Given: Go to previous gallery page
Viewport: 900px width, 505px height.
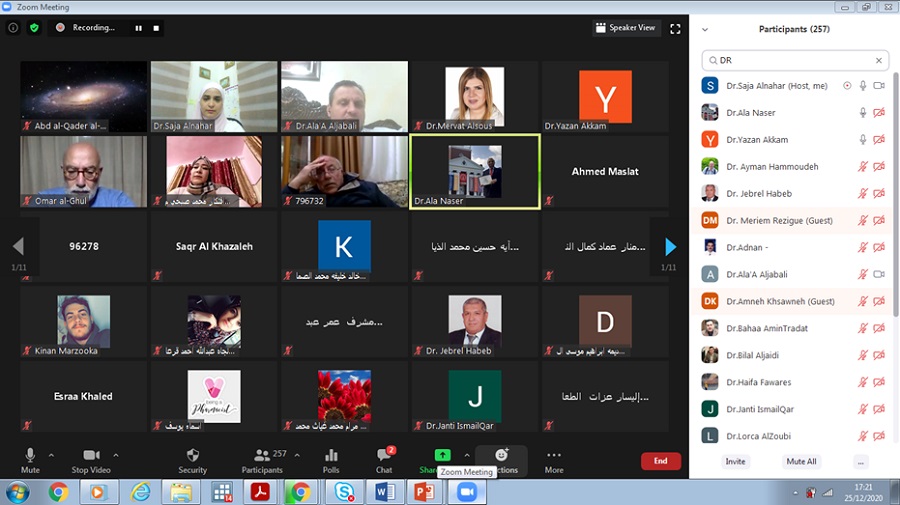Looking at the screenshot, I should (x=18, y=247).
